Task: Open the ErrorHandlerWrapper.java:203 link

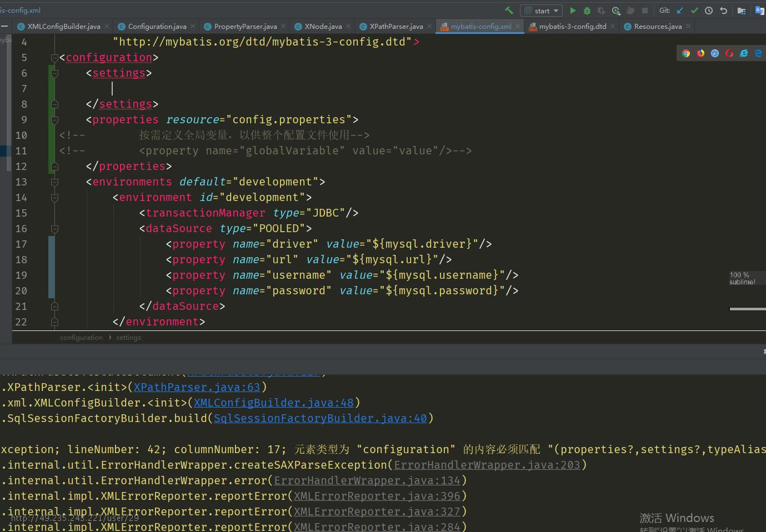Action: pos(487,465)
